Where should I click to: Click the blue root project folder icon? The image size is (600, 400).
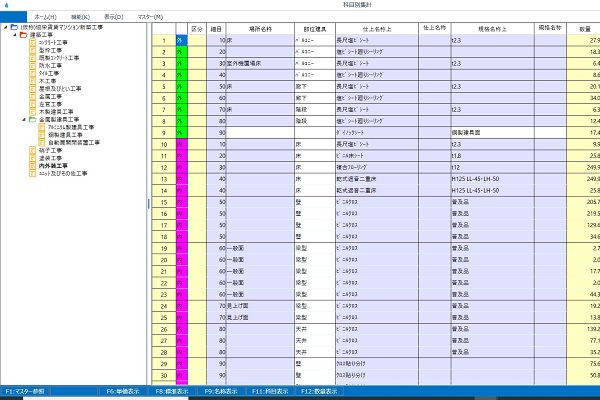tap(15, 27)
